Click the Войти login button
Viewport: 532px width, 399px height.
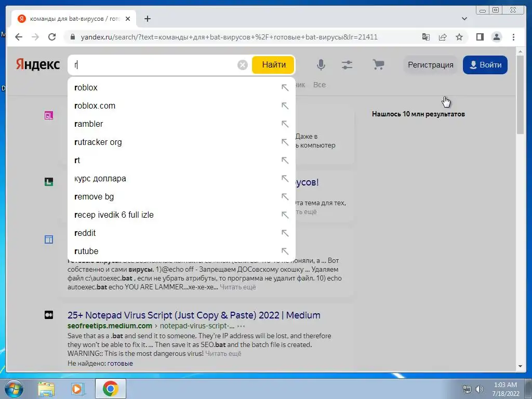485,65
